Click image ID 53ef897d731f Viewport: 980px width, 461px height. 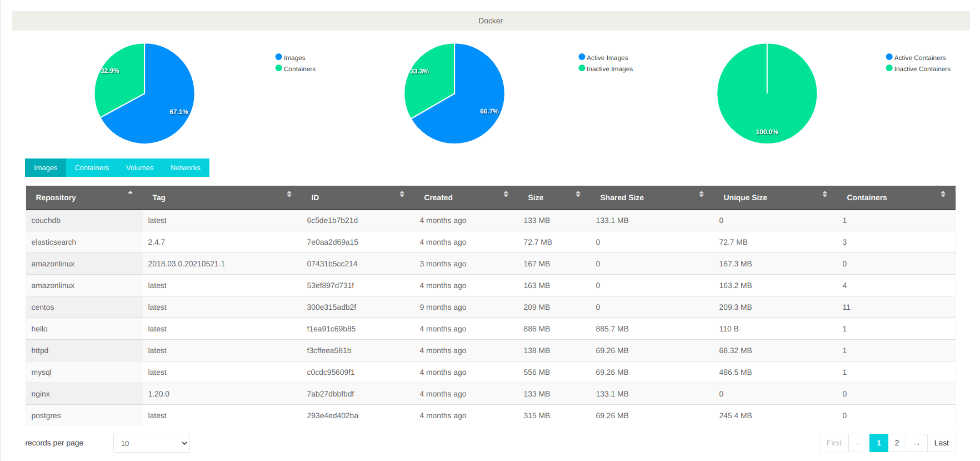[x=331, y=285]
